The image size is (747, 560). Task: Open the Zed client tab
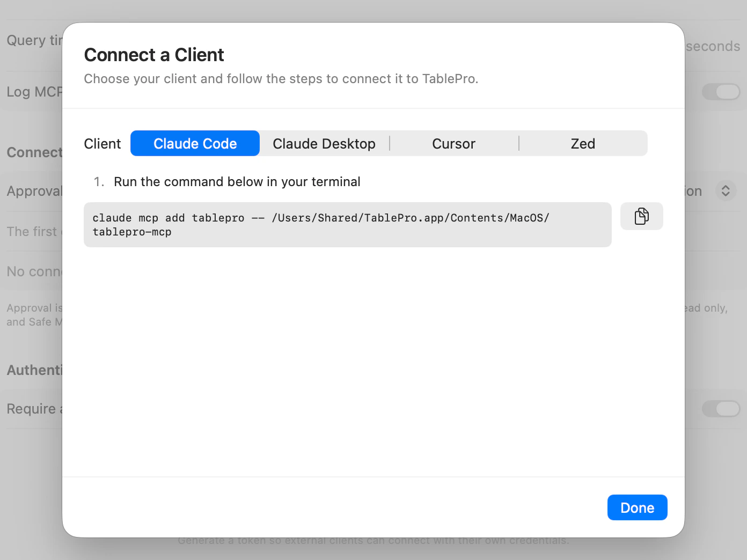583,143
